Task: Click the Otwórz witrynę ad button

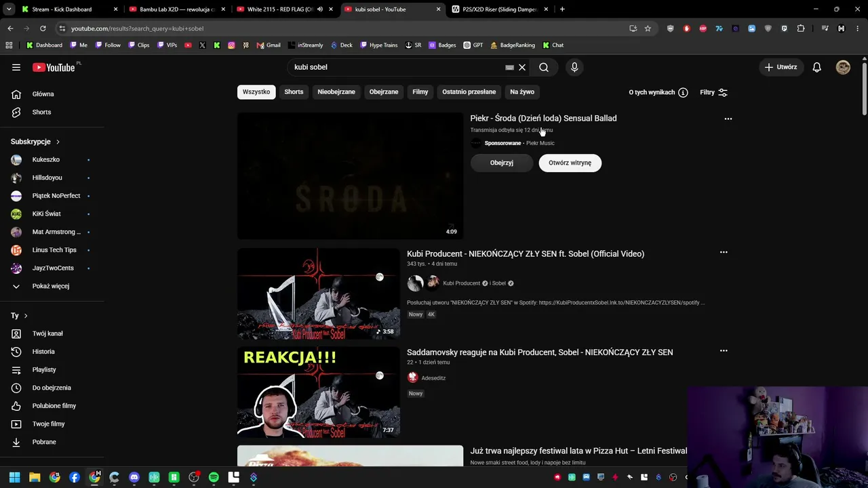Action: (x=570, y=163)
